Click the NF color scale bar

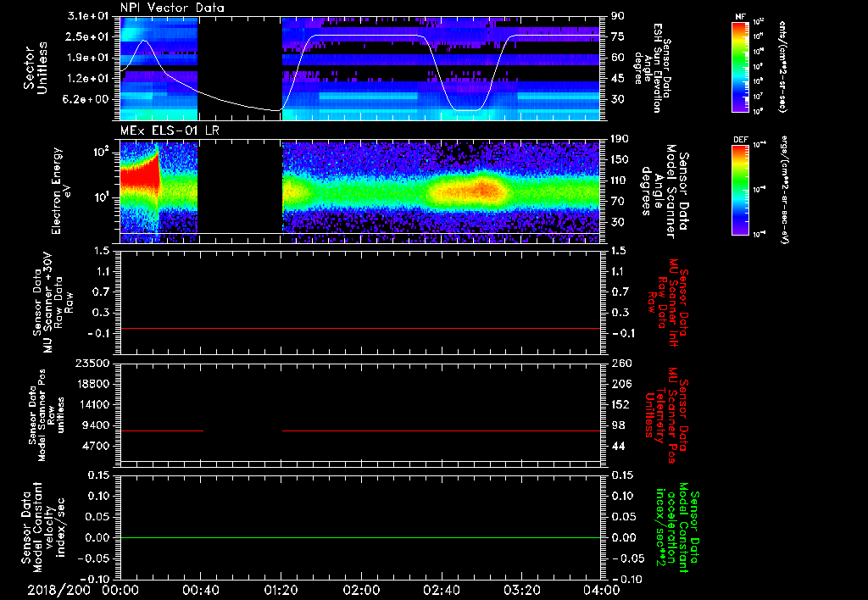(x=741, y=66)
